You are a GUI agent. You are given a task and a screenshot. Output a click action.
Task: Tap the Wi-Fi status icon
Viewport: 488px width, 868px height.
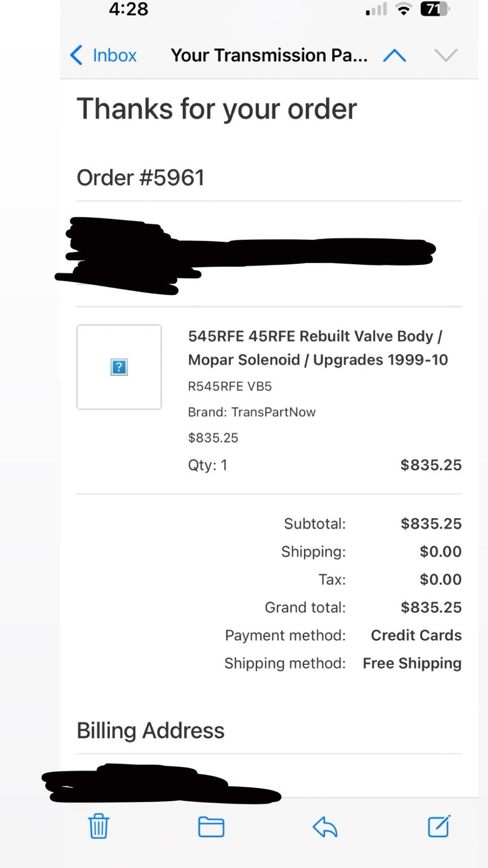click(403, 9)
